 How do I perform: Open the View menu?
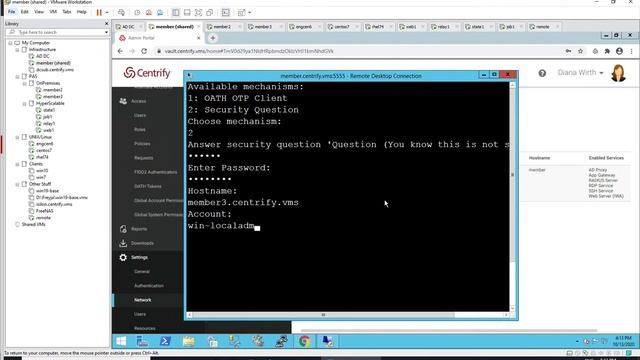[39, 12]
